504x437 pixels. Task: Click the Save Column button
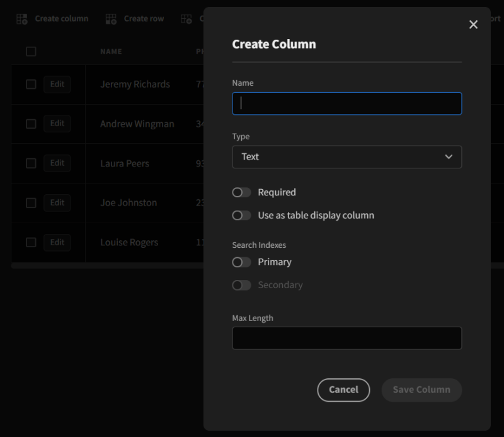pyautogui.click(x=421, y=390)
